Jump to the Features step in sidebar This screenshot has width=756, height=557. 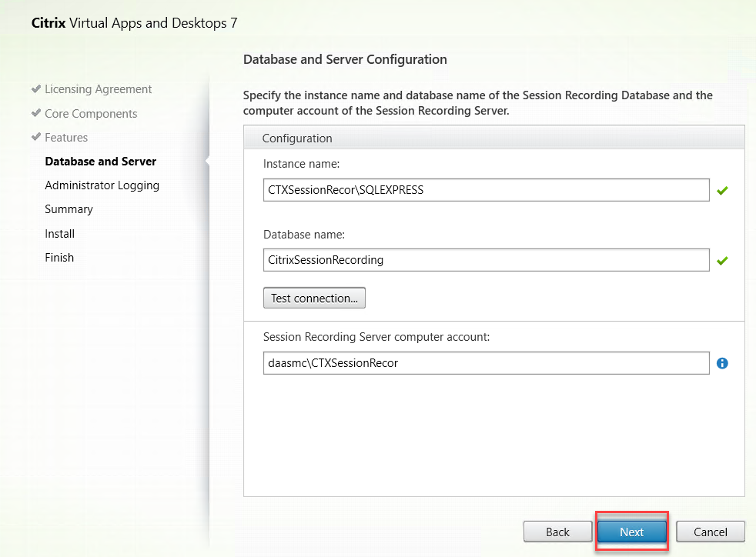[66, 138]
